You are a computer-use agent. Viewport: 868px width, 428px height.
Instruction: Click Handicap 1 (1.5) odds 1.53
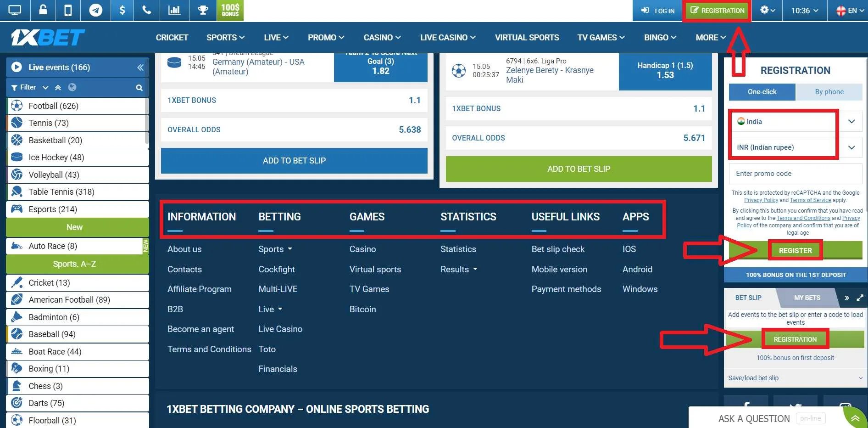click(x=665, y=71)
